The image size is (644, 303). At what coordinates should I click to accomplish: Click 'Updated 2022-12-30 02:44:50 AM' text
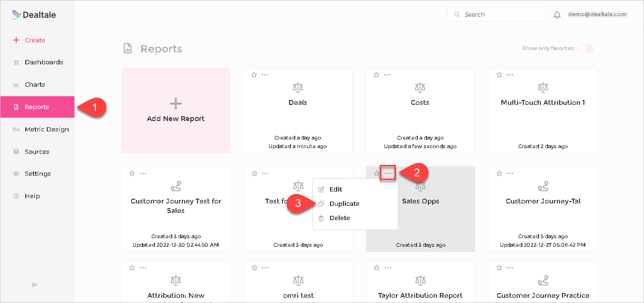(x=176, y=245)
